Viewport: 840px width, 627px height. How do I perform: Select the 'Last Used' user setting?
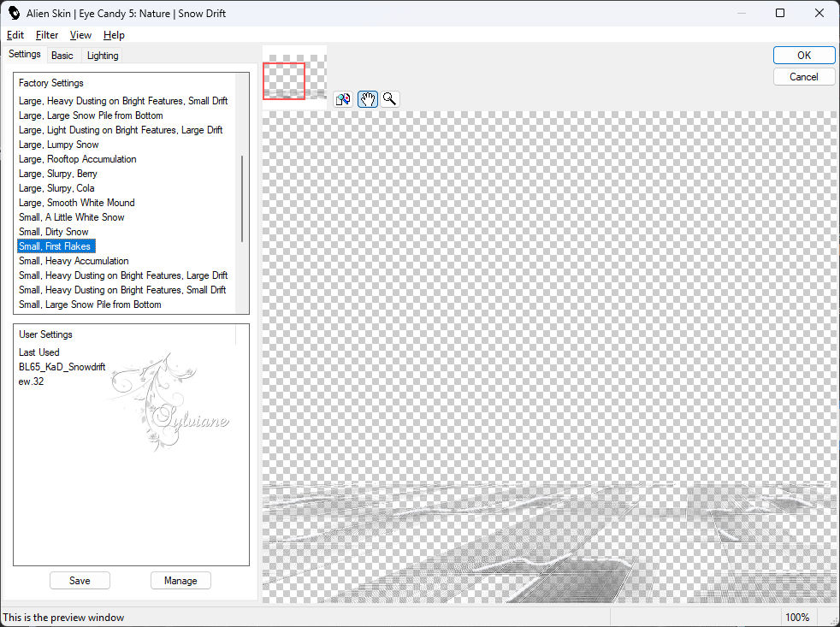pyautogui.click(x=39, y=352)
